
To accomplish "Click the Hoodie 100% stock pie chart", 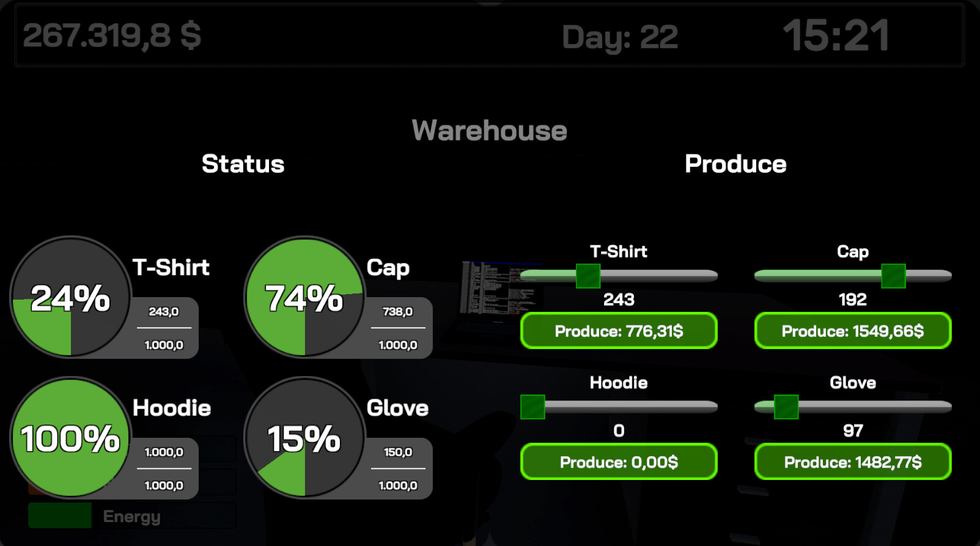I will 70,438.
